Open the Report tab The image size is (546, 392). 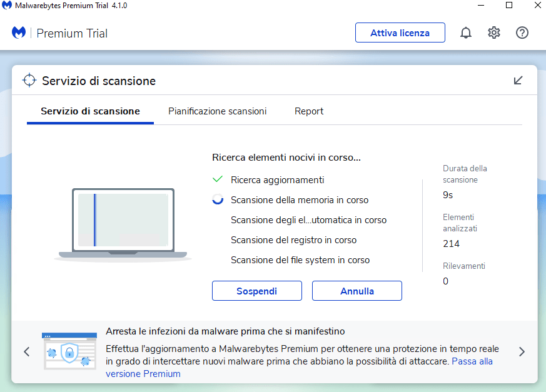tap(309, 111)
